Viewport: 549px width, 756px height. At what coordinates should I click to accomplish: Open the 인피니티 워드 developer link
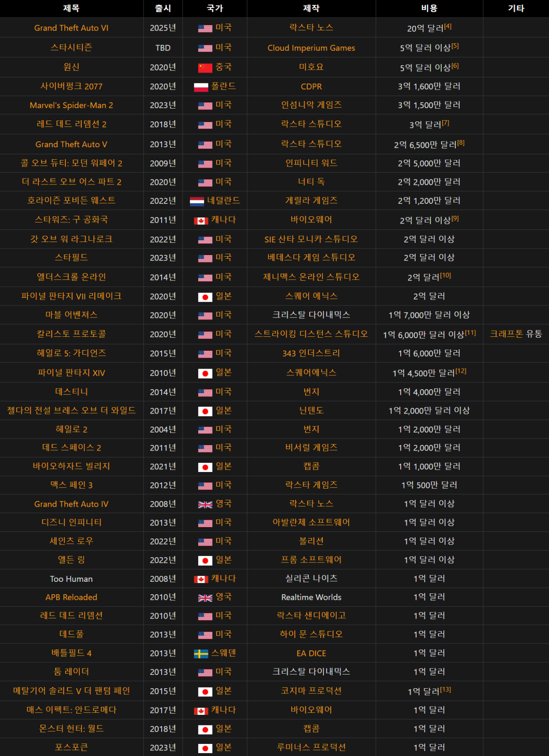[x=311, y=163]
